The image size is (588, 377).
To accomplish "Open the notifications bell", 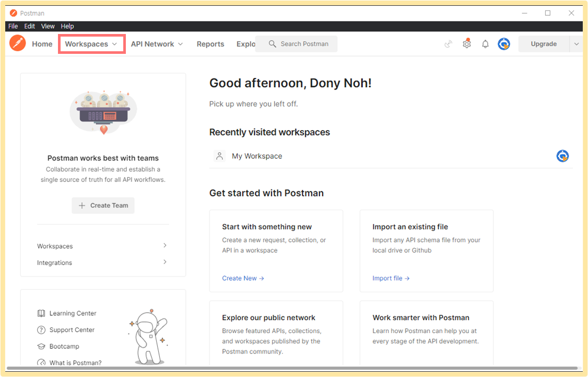I will (485, 44).
